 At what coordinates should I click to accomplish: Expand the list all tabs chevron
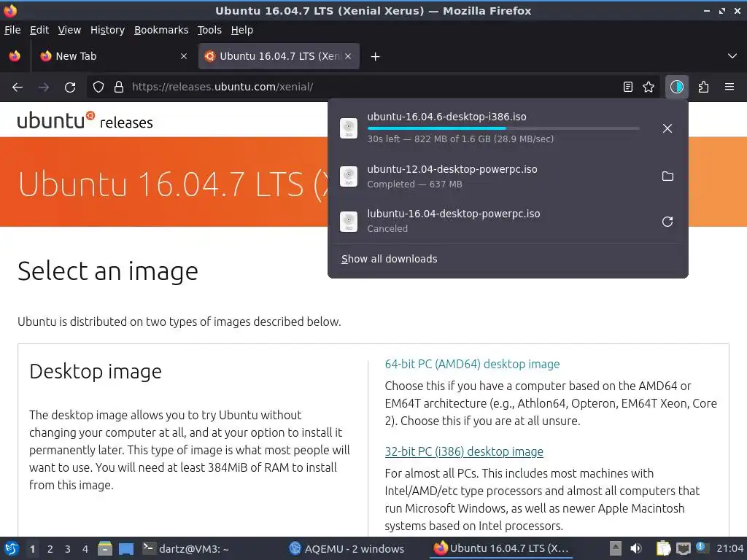pos(732,56)
